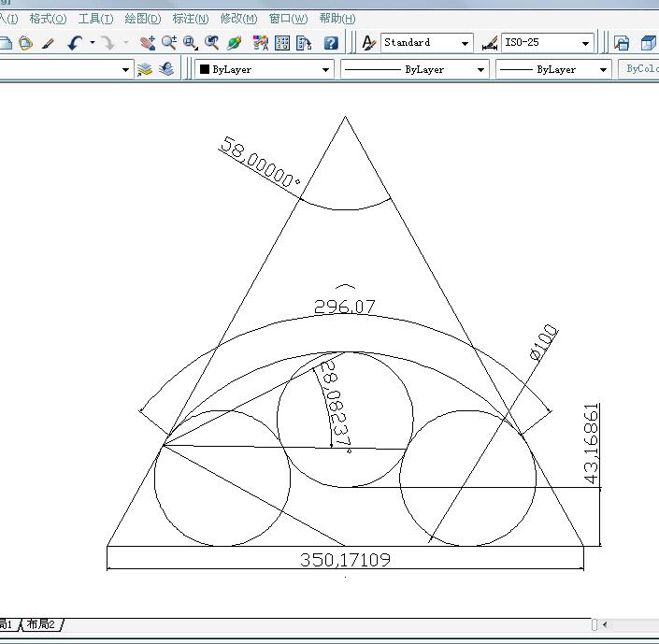
Task: Select the Pan realtime hand tool
Action: click(148, 43)
